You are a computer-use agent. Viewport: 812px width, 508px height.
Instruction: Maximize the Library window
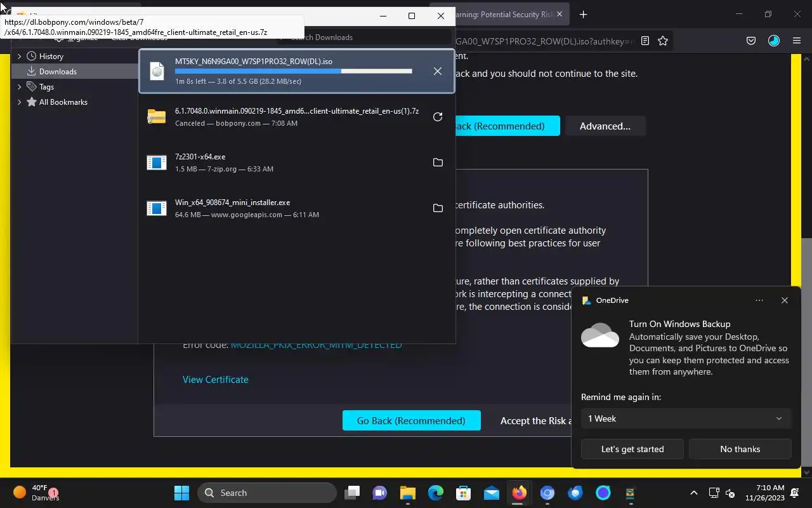click(412, 16)
